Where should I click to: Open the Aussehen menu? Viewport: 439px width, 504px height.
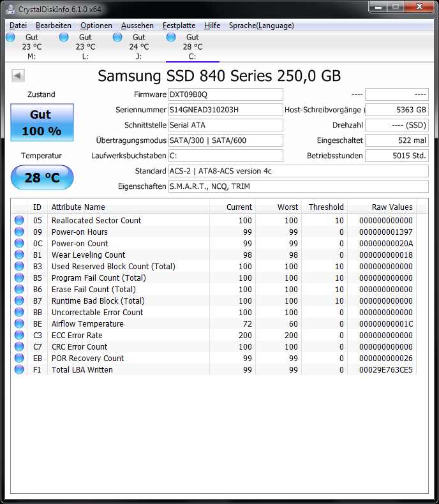pos(137,26)
